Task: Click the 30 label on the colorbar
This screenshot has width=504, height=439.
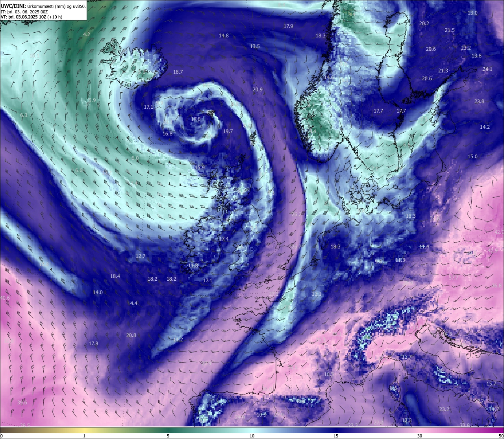Action: pos(420,436)
